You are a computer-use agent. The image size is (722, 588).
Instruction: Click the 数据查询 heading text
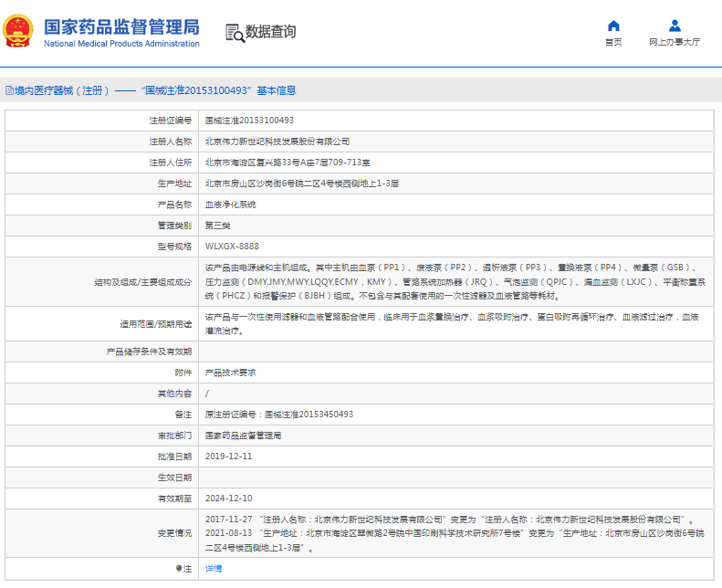tap(271, 32)
